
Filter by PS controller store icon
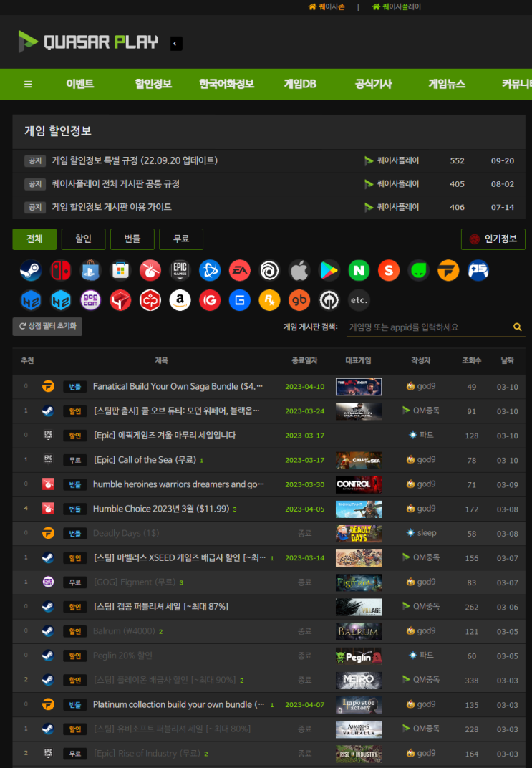478,270
